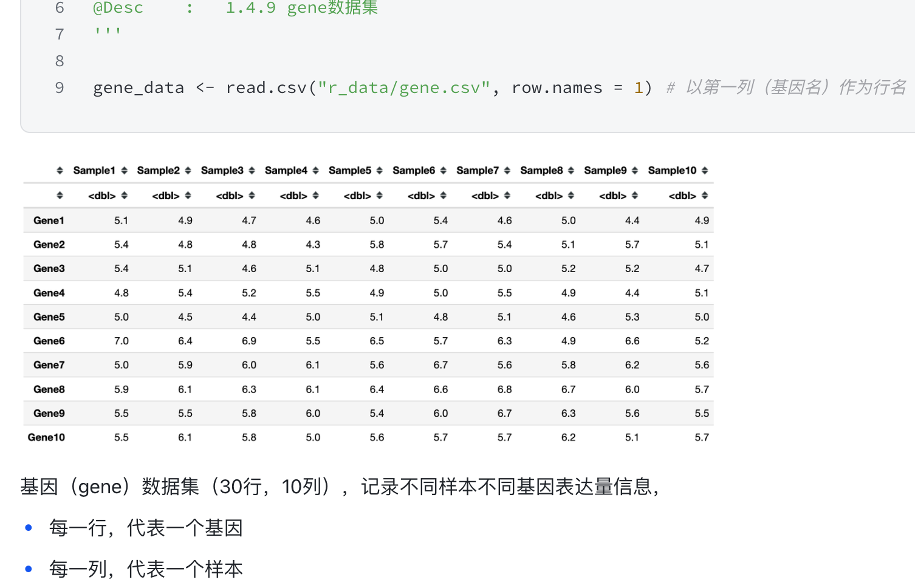Screen dimensions: 915x588
Task: Sort table by Sample6 column arrows
Action: [443, 171]
